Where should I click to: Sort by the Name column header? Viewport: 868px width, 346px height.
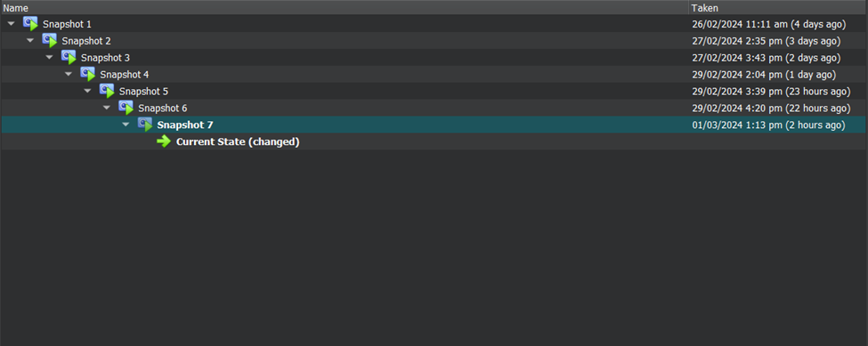[x=345, y=8]
